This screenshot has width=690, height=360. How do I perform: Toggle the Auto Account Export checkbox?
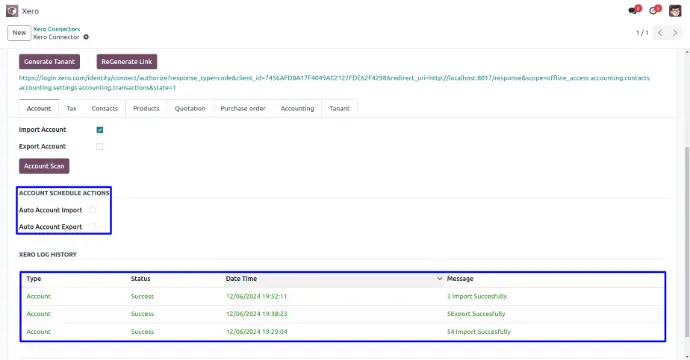92,227
